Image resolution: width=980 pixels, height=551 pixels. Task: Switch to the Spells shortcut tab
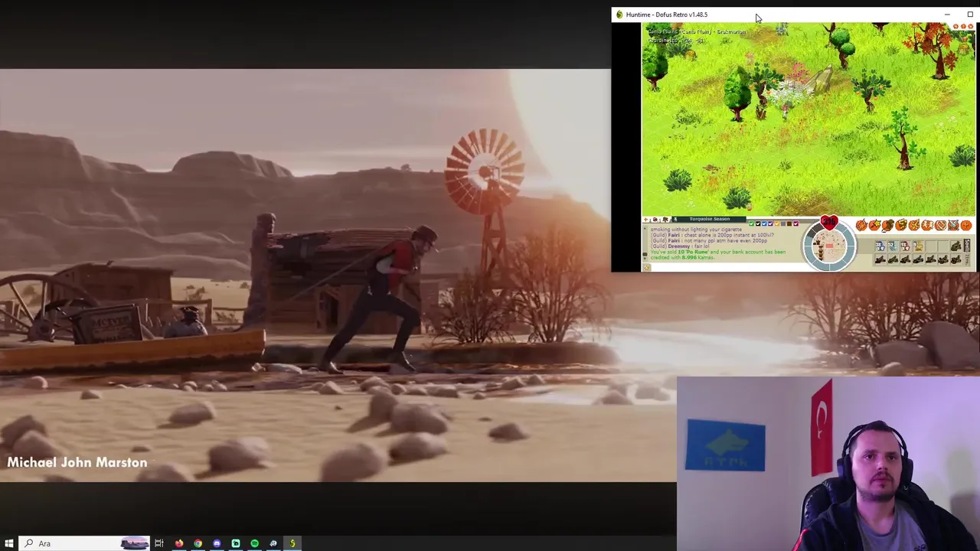point(968,245)
